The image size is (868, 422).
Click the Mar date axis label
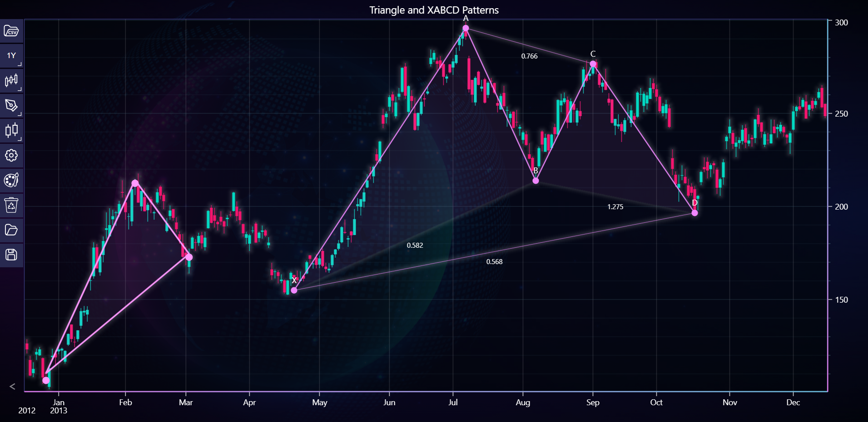click(x=186, y=402)
